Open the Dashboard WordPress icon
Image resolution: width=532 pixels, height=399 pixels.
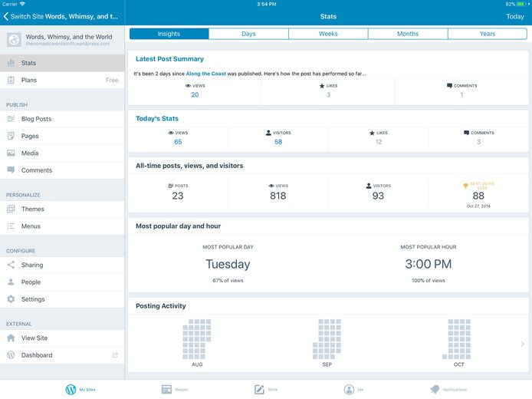tap(11, 354)
